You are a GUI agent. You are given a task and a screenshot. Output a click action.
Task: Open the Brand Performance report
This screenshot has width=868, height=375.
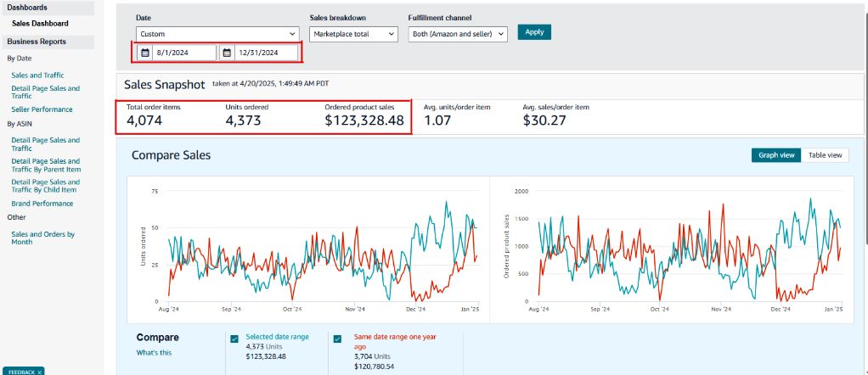tap(42, 203)
